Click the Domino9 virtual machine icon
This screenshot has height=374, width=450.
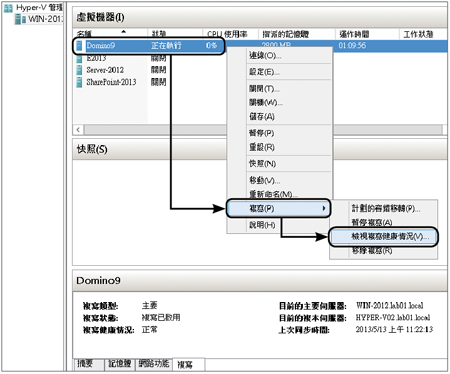[x=79, y=46]
